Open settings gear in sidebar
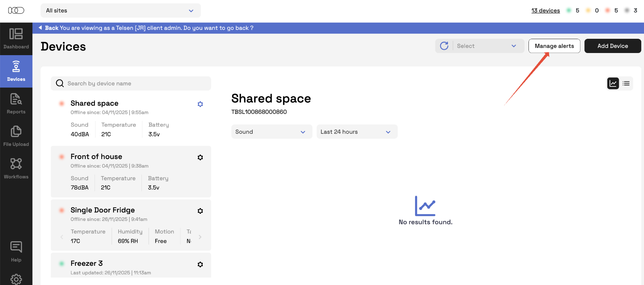Image resolution: width=644 pixels, height=285 pixels. tap(16, 279)
